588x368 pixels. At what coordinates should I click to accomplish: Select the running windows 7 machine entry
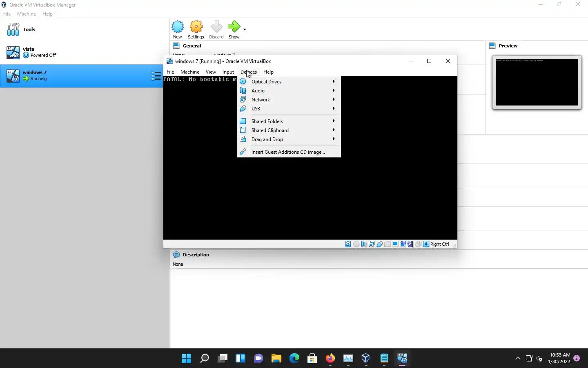(82, 76)
